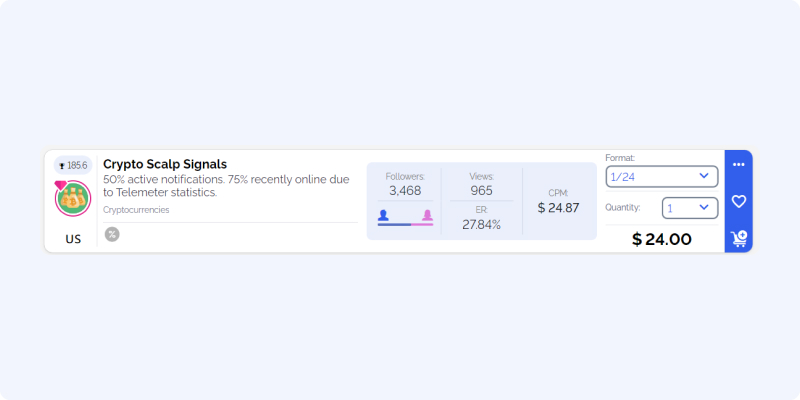Open the Crypto Scalp Signals channel avatar

pyautogui.click(x=73, y=198)
